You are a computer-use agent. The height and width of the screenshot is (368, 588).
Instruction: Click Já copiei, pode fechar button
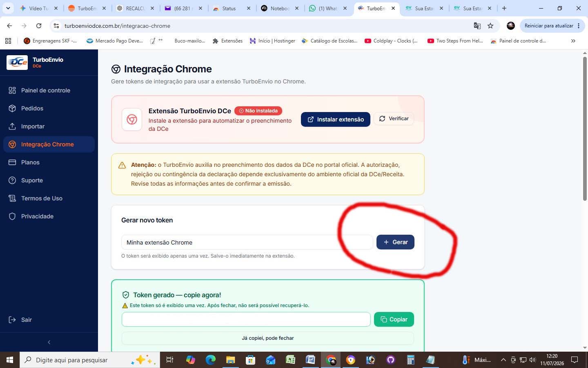[x=268, y=338]
